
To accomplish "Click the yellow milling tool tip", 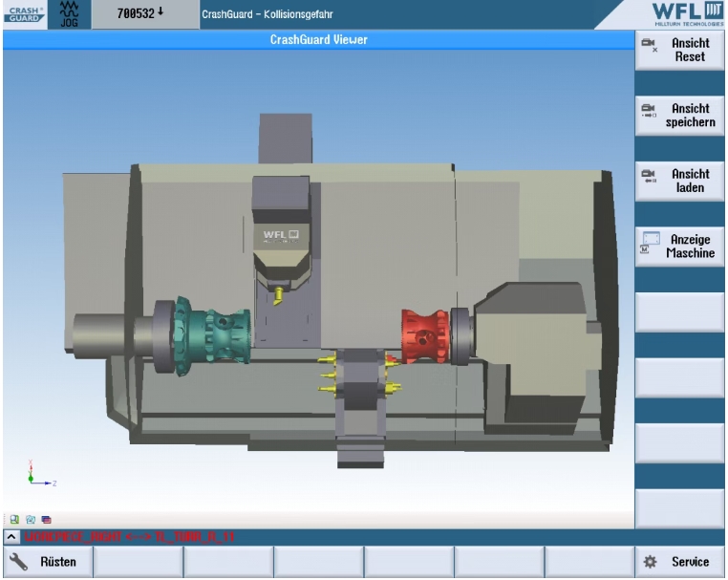I will [x=279, y=296].
